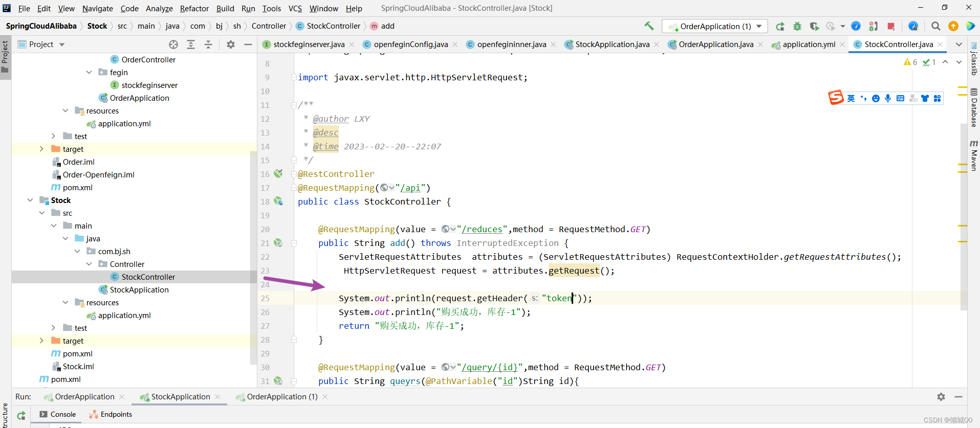
Task: Hide the Run tool window with the minus icon
Action: [959, 397]
